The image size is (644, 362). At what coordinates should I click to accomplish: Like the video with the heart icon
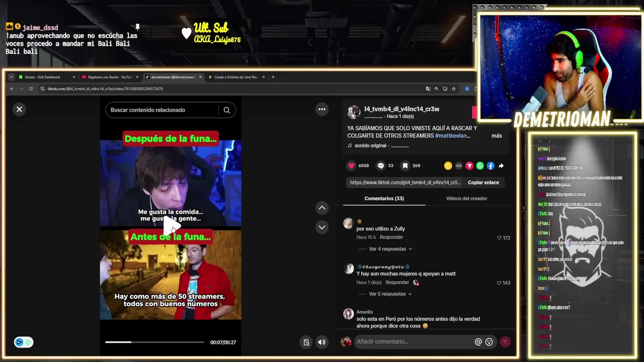[351, 165]
